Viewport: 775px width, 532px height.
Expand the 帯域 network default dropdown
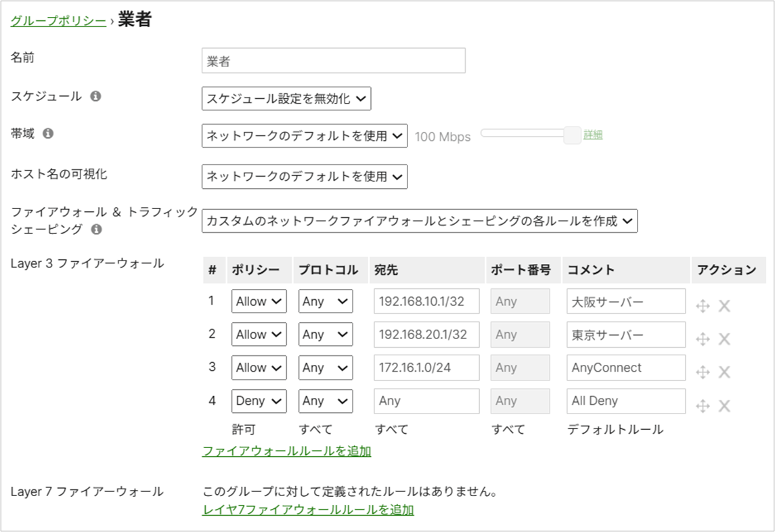[x=305, y=135]
